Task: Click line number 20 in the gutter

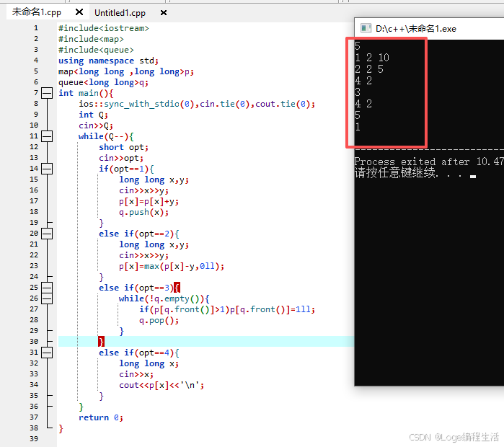Action: [34, 234]
